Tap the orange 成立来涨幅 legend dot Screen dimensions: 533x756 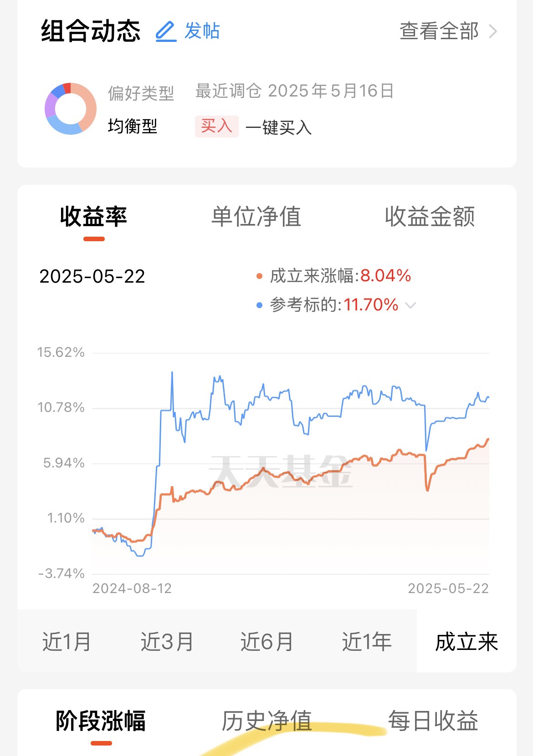(259, 276)
